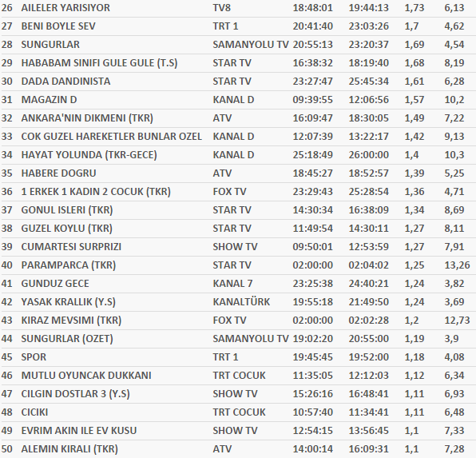Click ANKARA'NIN DIKMENI (TKR) title
The image size is (476, 458).
tap(87, 118)
